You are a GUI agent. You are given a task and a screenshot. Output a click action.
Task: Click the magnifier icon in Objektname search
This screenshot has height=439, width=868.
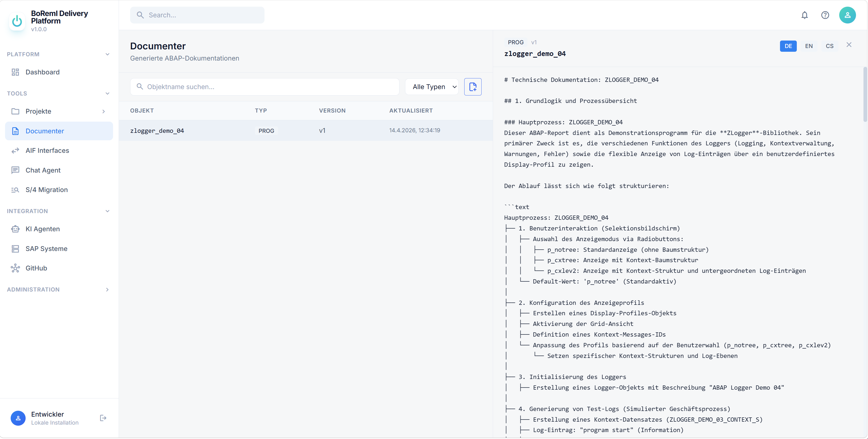coord(140,87)
